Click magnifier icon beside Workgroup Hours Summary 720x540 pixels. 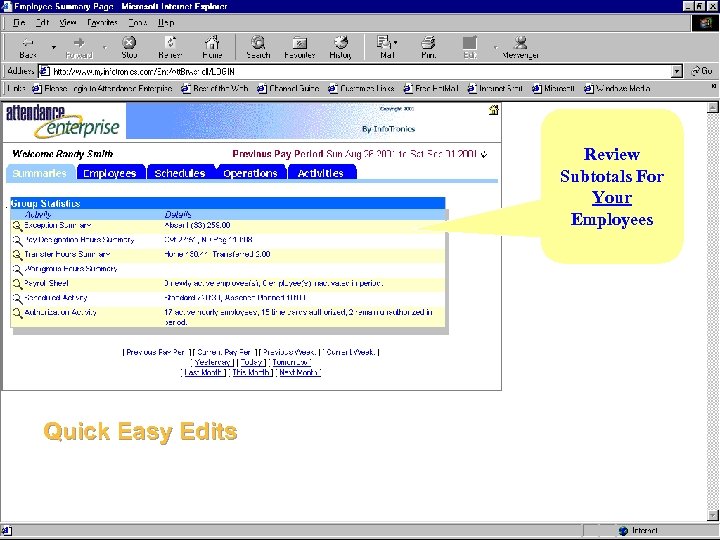pyautogui.click(x=17, y=269)
